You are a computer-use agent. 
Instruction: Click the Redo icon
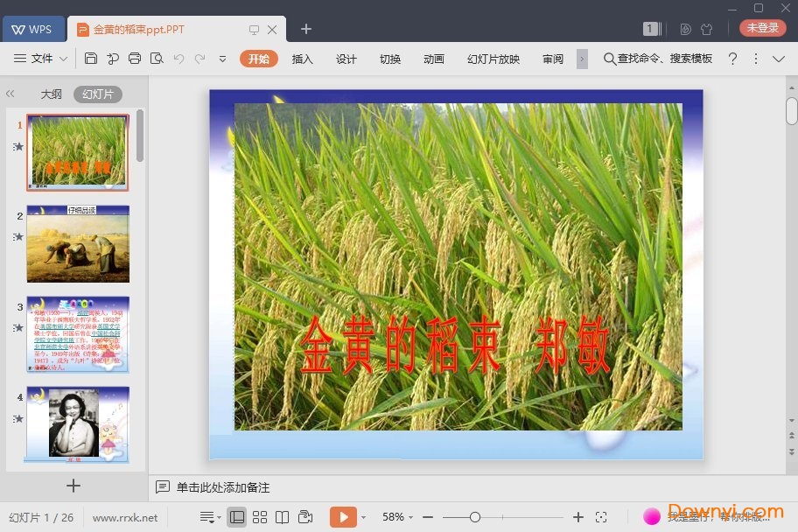pos(200,59)
